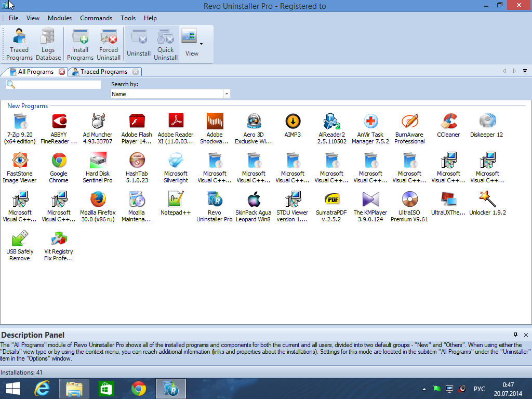Open File Explorer from the taskbar

pyautogui.click(x=74, y=389)
